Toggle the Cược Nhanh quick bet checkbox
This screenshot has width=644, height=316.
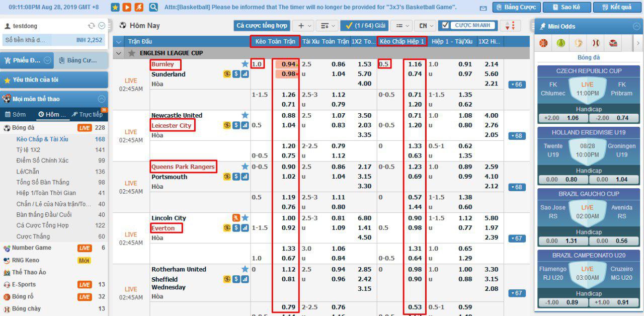click(444, 25)
